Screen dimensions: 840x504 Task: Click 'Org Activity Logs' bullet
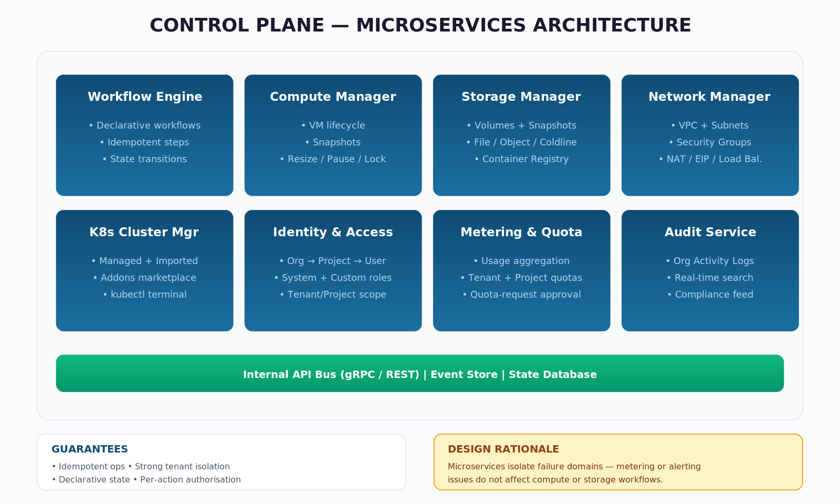(710, 261)
